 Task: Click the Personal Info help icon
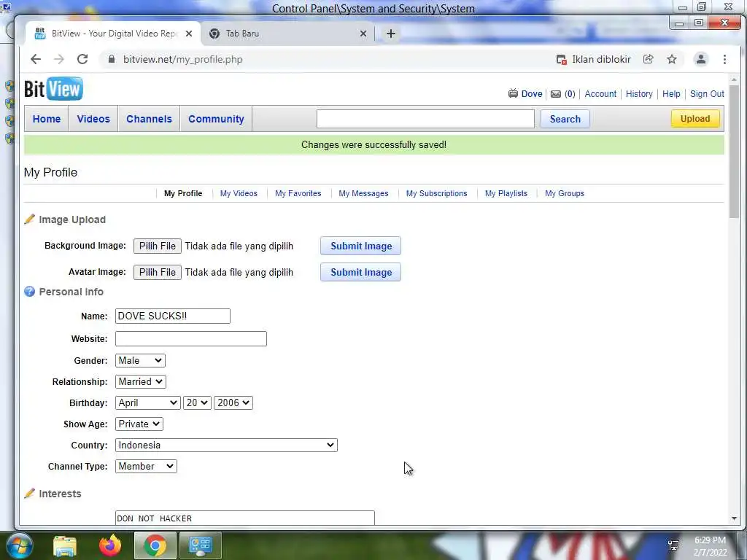coord(29,292)
